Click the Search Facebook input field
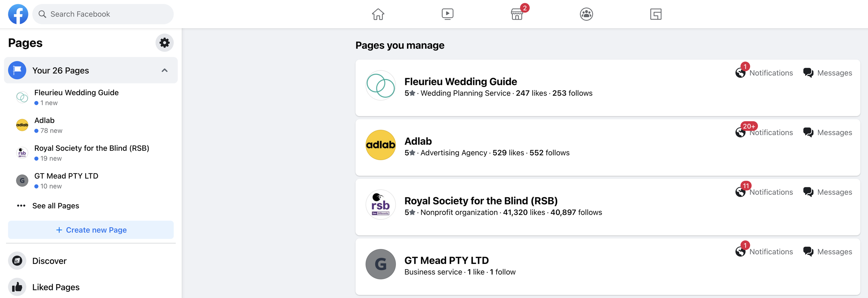The image size is (868, 298). point(103,14)
